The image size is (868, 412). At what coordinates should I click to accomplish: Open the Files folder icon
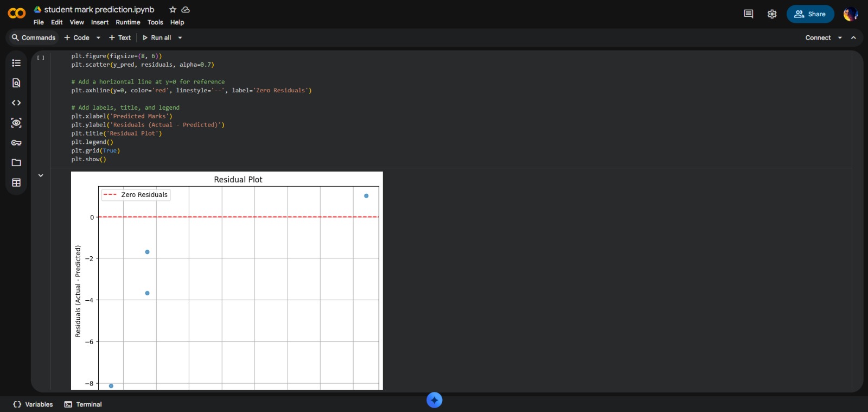click(16, 163)
